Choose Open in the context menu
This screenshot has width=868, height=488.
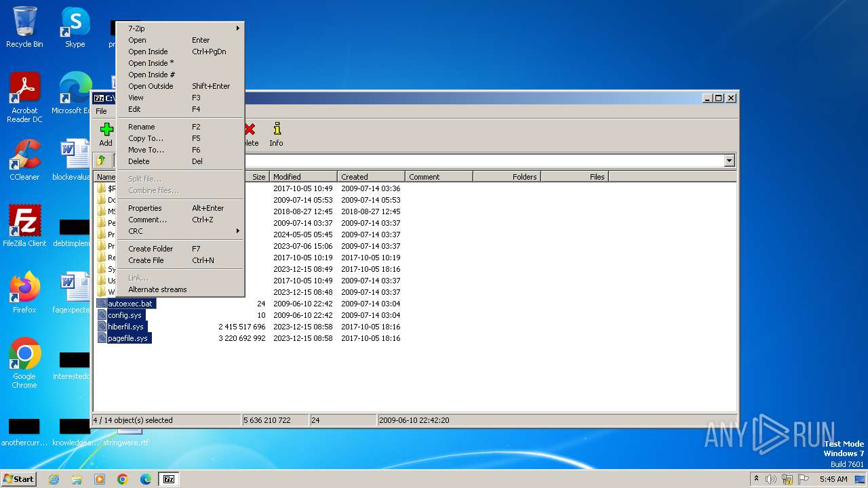click(180, 40)
